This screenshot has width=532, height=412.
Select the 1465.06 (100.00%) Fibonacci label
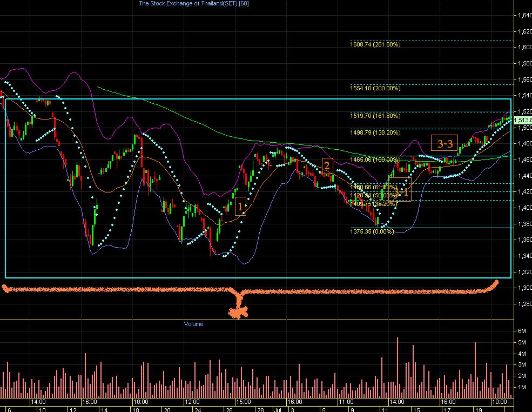coord(375,160)
